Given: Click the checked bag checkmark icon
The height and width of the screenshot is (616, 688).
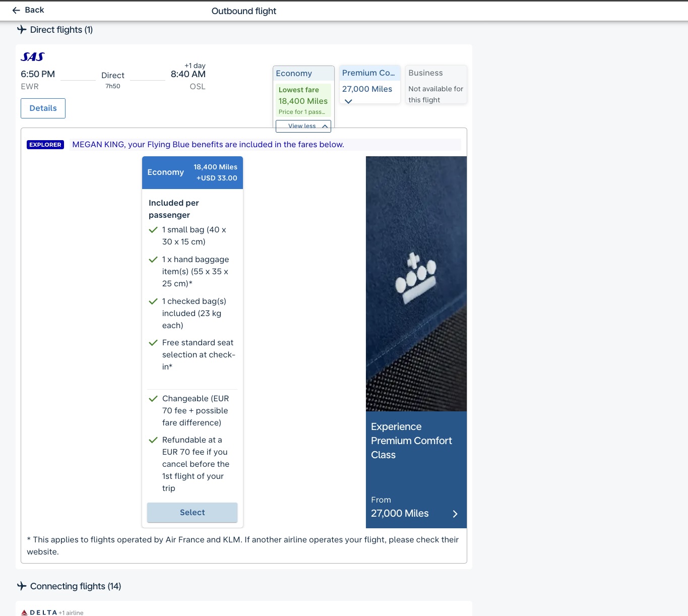Looking at the screenshot, I should click(153, 301).
